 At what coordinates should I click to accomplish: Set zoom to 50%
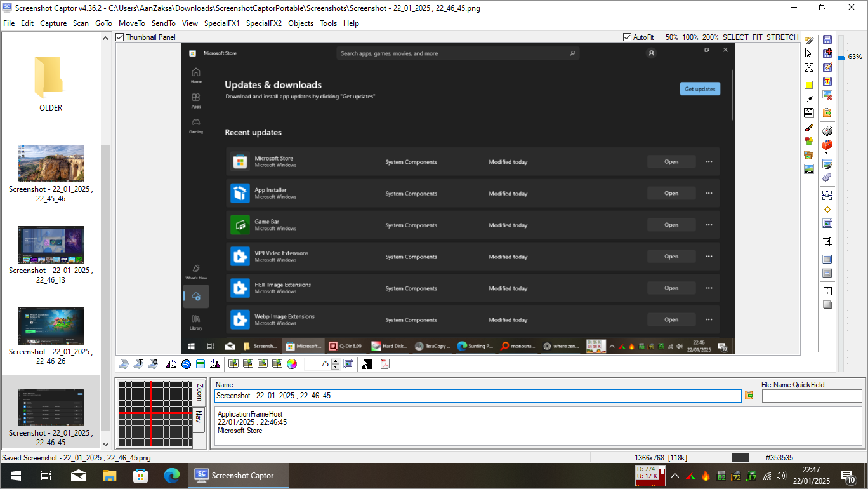(x=671, y=37)
